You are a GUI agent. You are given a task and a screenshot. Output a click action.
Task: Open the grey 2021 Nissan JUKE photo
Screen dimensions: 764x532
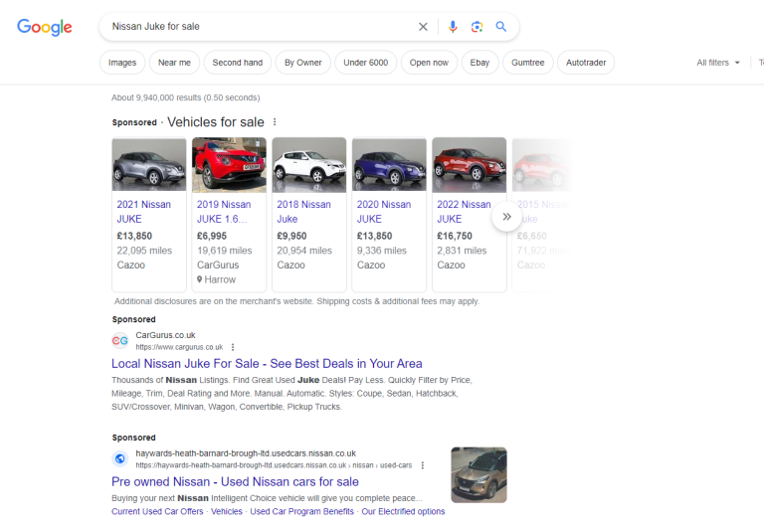[x=149, y=165]
